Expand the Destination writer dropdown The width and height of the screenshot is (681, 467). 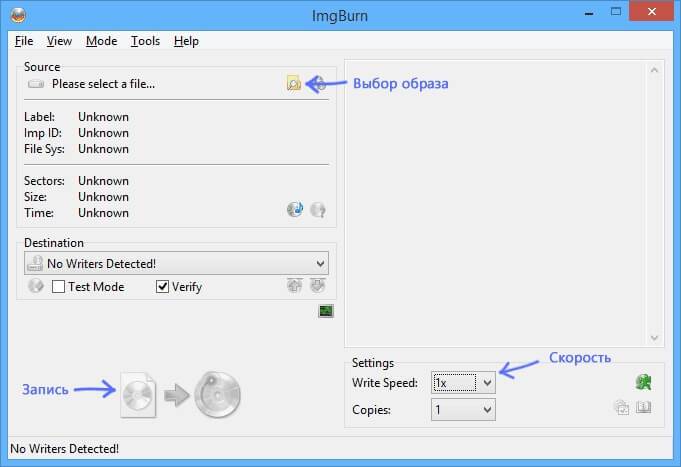pyautogui.click(x=320, y=263)
